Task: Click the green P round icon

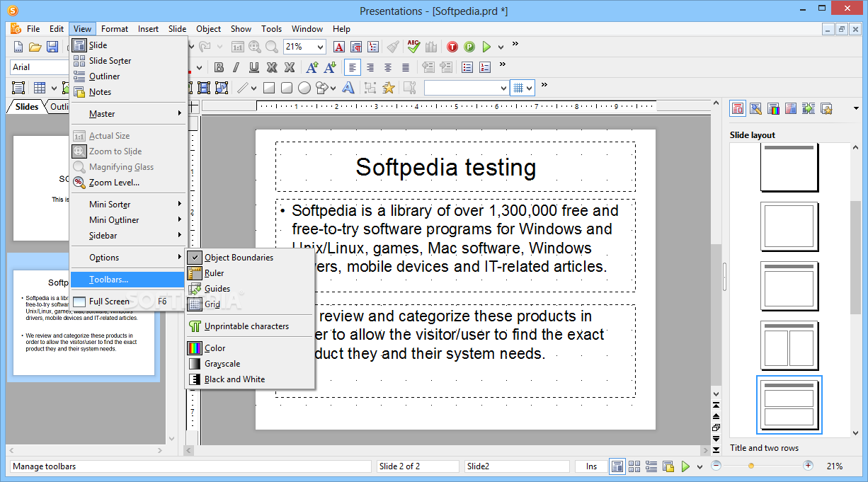Action: (469, 47)
